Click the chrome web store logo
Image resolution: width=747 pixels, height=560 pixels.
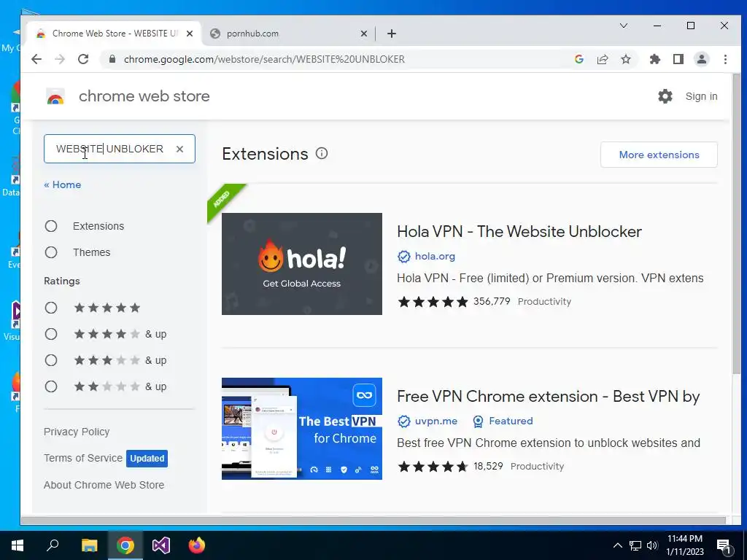tap(55, 97)
